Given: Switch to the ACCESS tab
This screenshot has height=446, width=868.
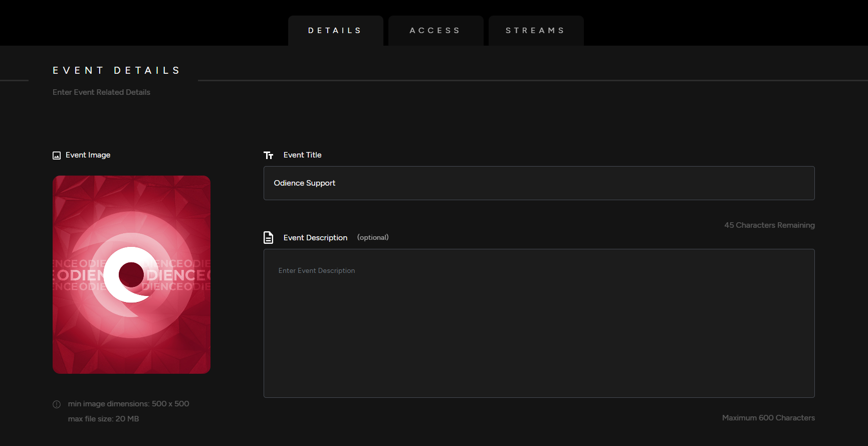Looking at the screenshot, I should click(435, 31).
